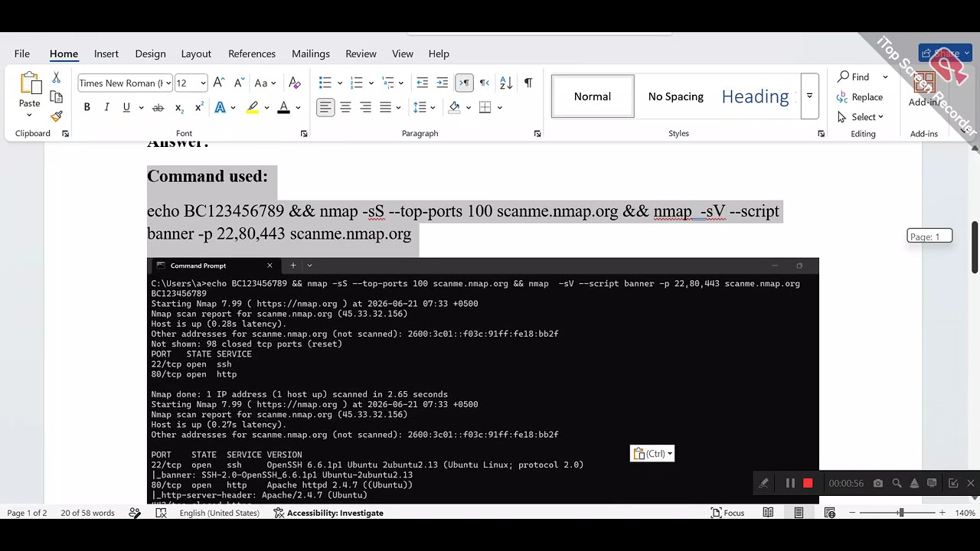Click the Superscript icon

(x=198, y=107)
